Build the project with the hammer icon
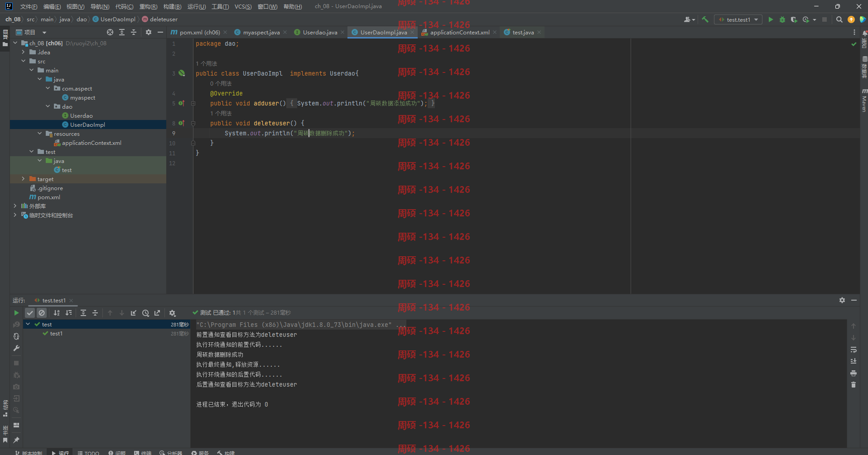Screen dimensions: 868x455 (x=705, y=19)
